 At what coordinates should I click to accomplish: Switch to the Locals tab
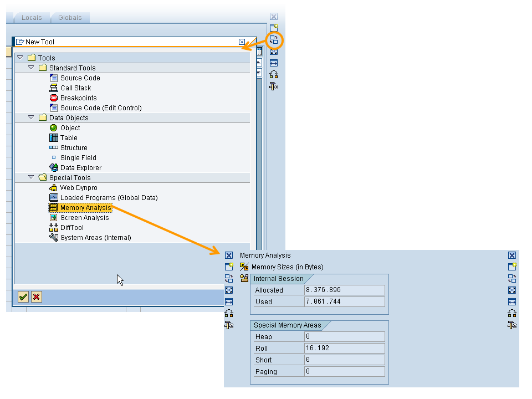[x=32, y=18]
